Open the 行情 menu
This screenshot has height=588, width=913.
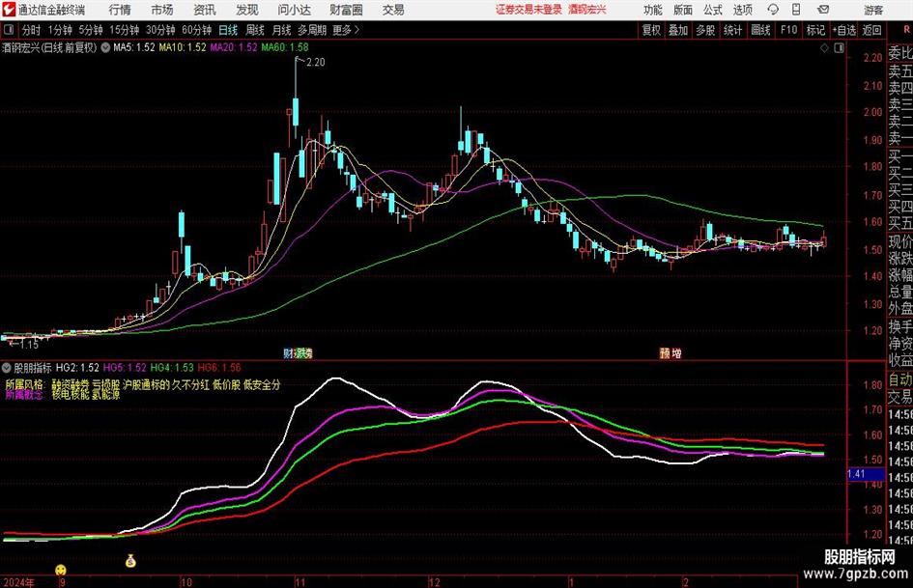tap(120, 10)
